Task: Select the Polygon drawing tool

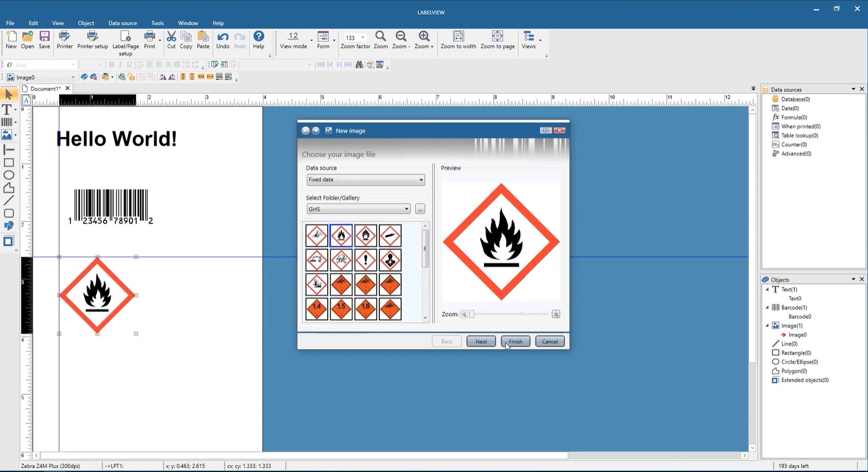Action: pos(9,187)
